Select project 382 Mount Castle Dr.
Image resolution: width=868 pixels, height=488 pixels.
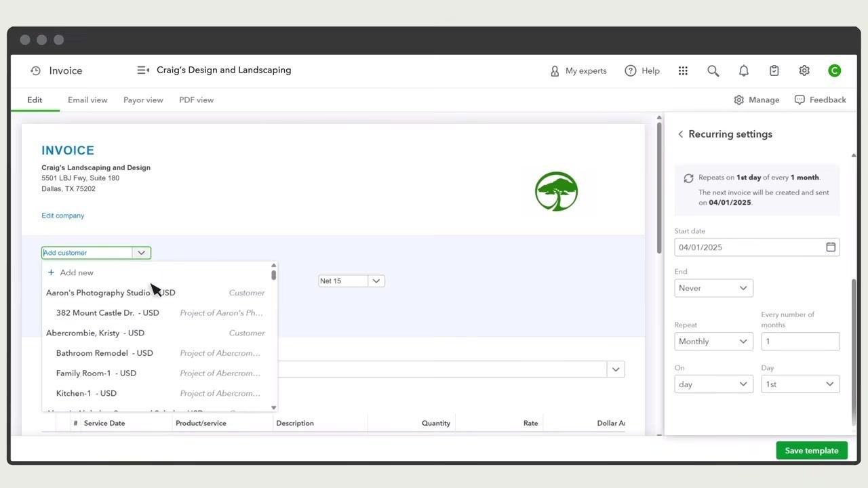click(x=155, y=313)
